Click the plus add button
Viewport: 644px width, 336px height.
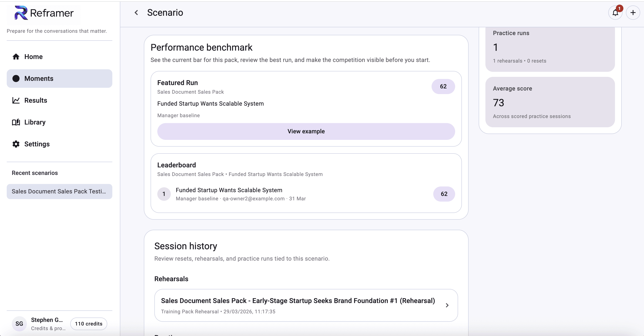click(x=633, y=13)
